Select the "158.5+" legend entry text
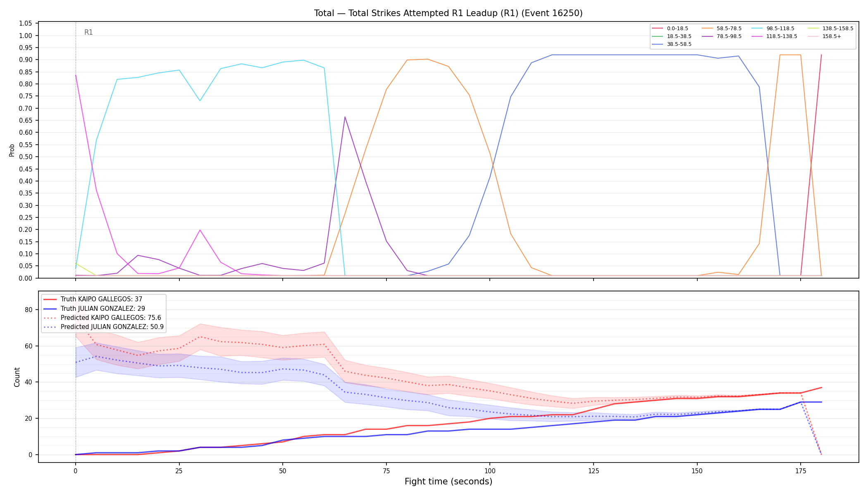This screenshot has height=496, width=868. point(832,36)
